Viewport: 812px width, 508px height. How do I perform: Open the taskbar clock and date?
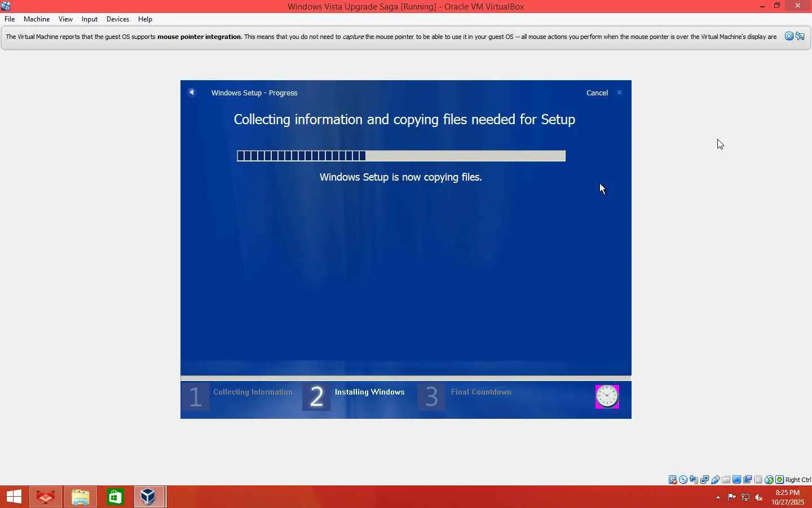pyautogui.click(x=788, y=497)
